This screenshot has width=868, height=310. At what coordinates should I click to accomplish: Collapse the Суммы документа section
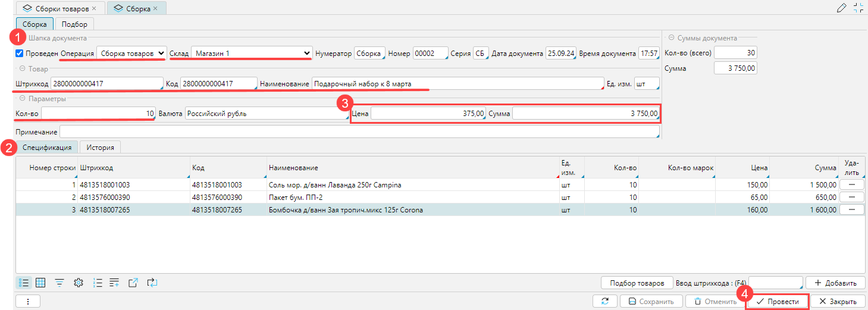671,37
